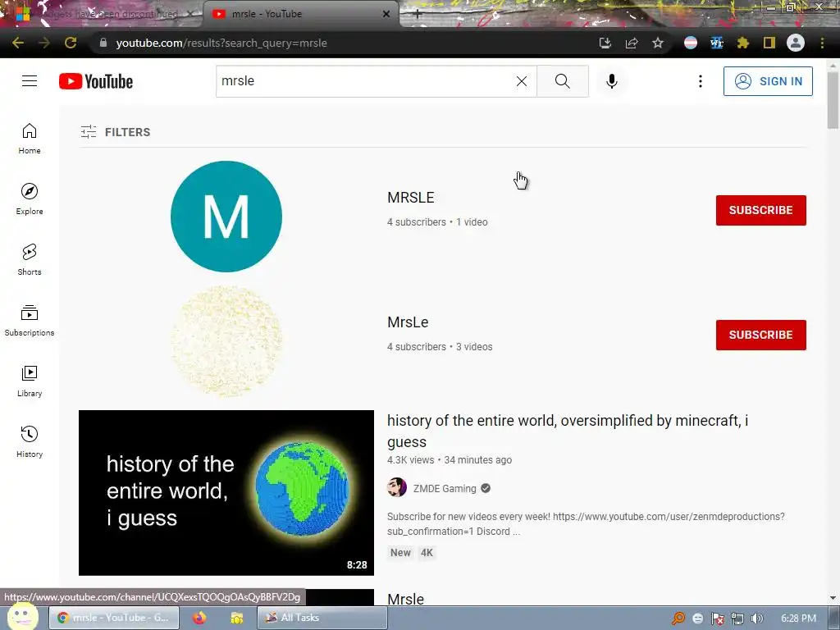Open History in the sidebar
The height and width of the screenshot is (630, 840).
pos(30,441)
